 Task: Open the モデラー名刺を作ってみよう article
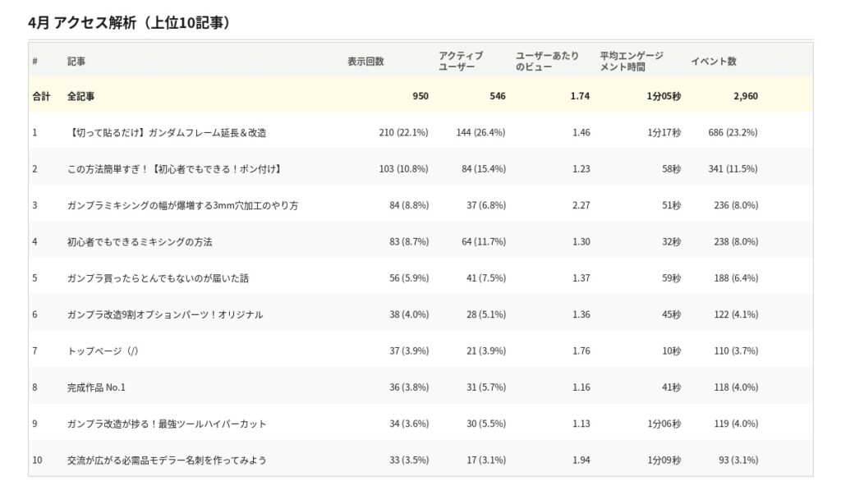point(167,460)
